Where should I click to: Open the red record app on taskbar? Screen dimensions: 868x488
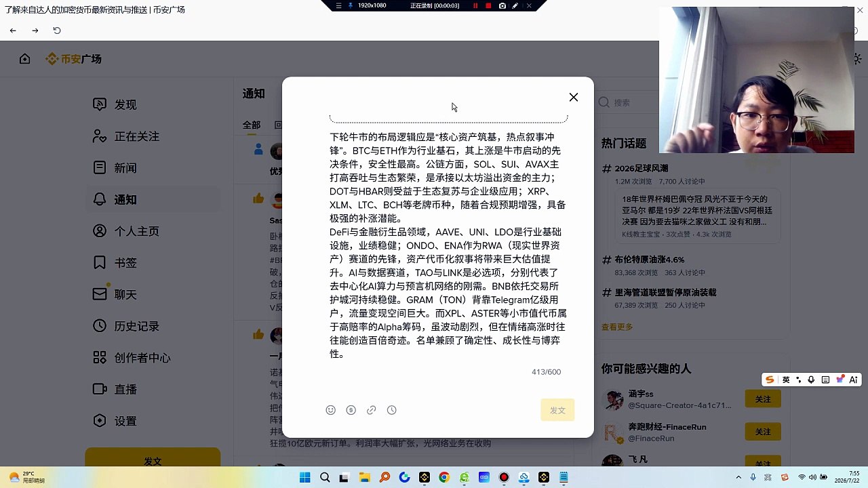(x=504, y=477)
